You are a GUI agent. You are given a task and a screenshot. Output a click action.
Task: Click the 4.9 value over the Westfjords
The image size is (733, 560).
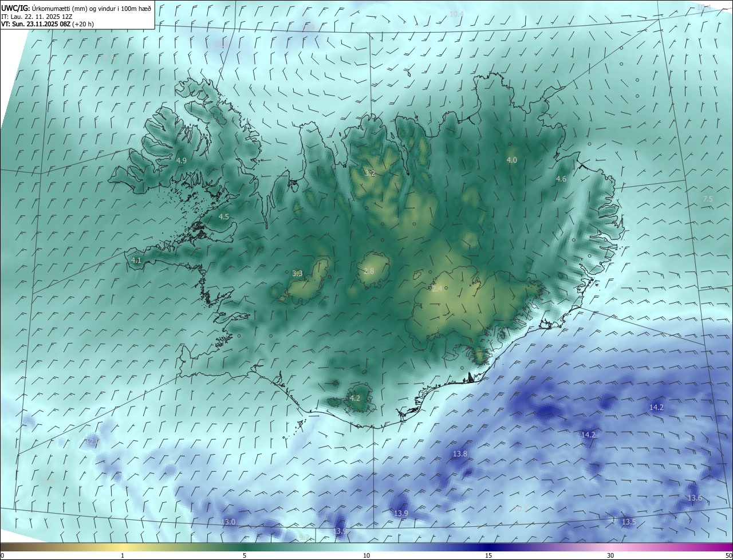point(182,161)
